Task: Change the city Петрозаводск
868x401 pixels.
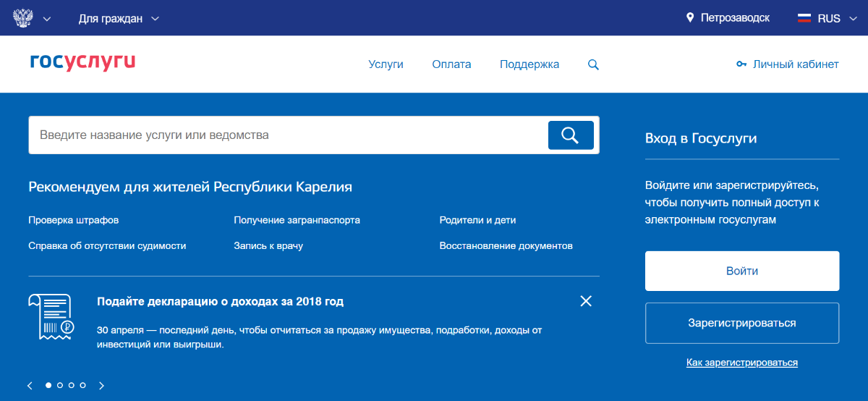Action: click(735, 18)
